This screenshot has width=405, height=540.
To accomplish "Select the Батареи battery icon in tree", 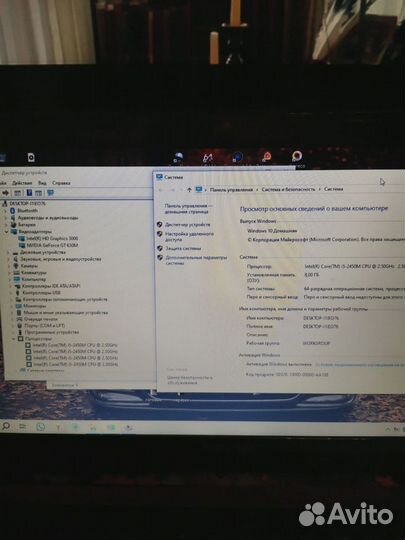I will 13,225.
